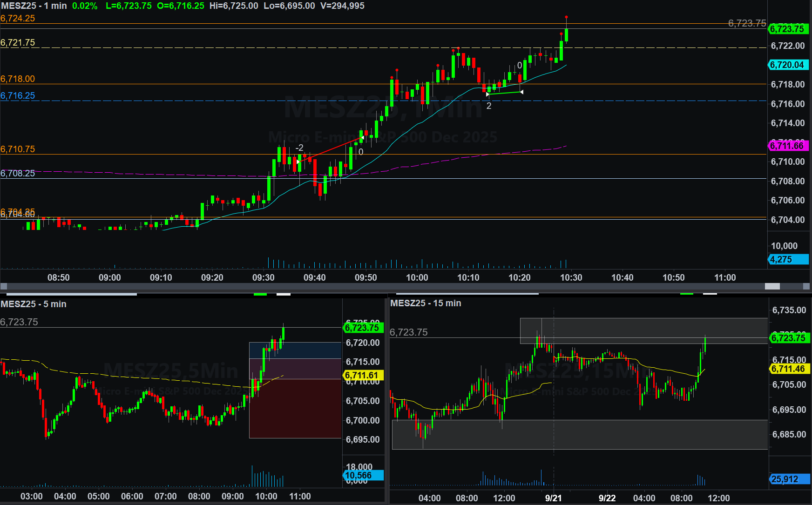
Task: Select the red trend line labeled -2
Action: coord(330,150)
